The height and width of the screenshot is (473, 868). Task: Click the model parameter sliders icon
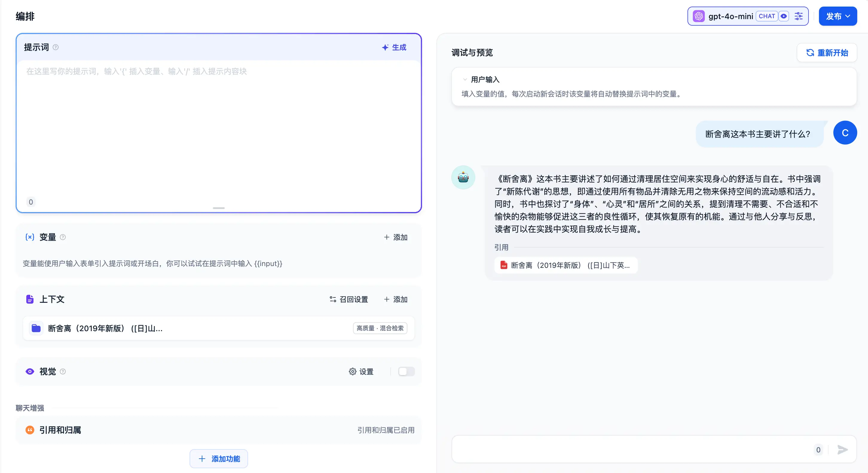coord(798,16)
